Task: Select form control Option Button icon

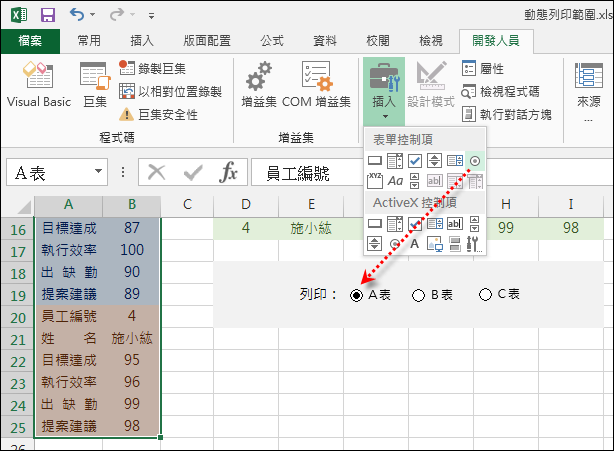Action: (x=475, y=161)
